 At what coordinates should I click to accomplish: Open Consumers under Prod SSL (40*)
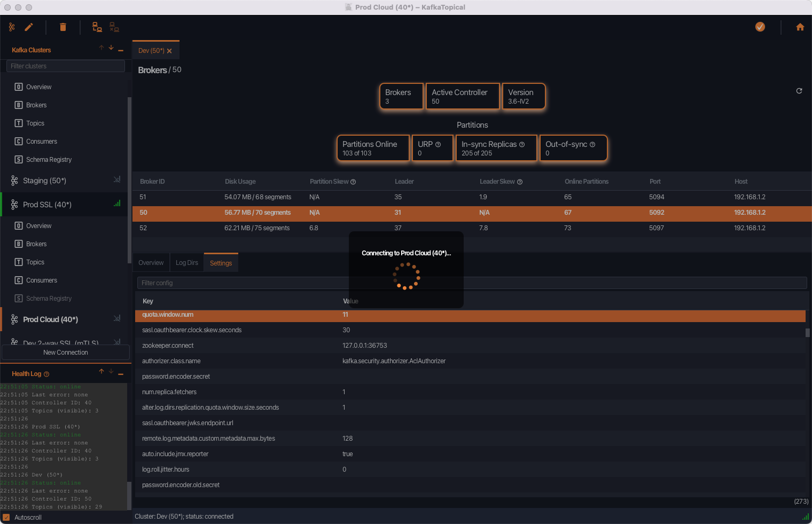tap(42, 280)
